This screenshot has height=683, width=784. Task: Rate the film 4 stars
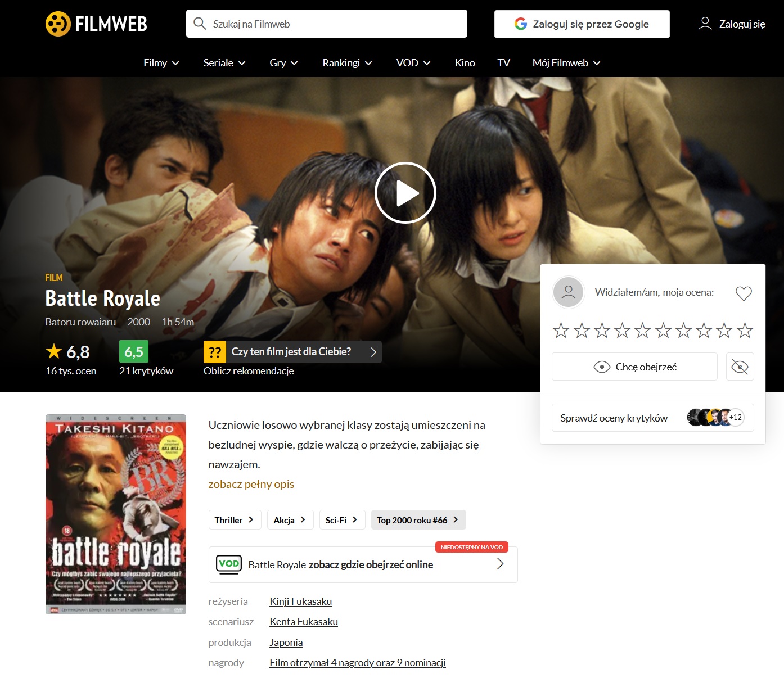click(x=622, y=331)
